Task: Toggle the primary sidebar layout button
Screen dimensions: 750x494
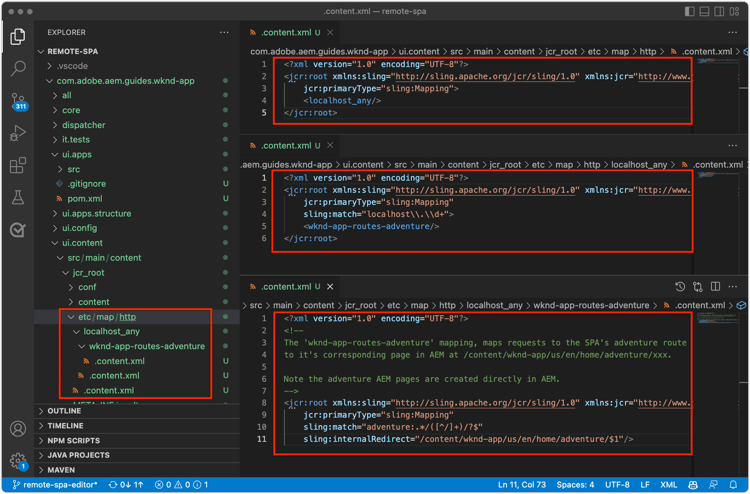Action: tap(690, 12)
